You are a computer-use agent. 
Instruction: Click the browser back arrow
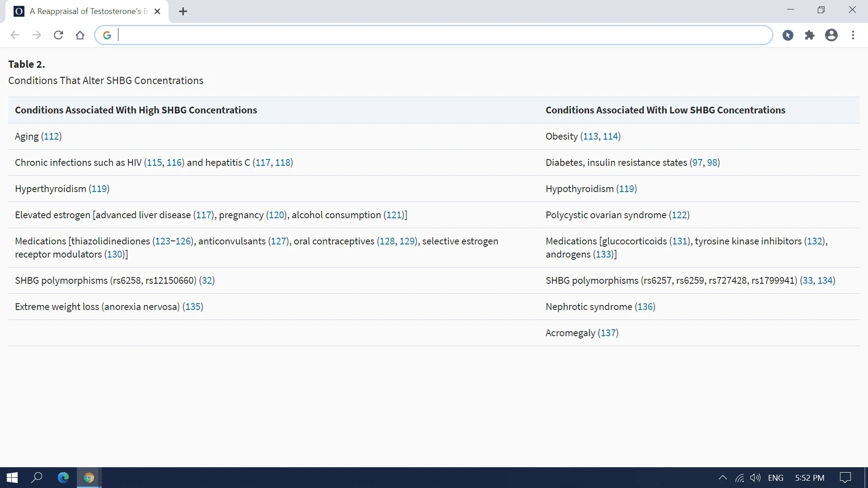[15, 35]
